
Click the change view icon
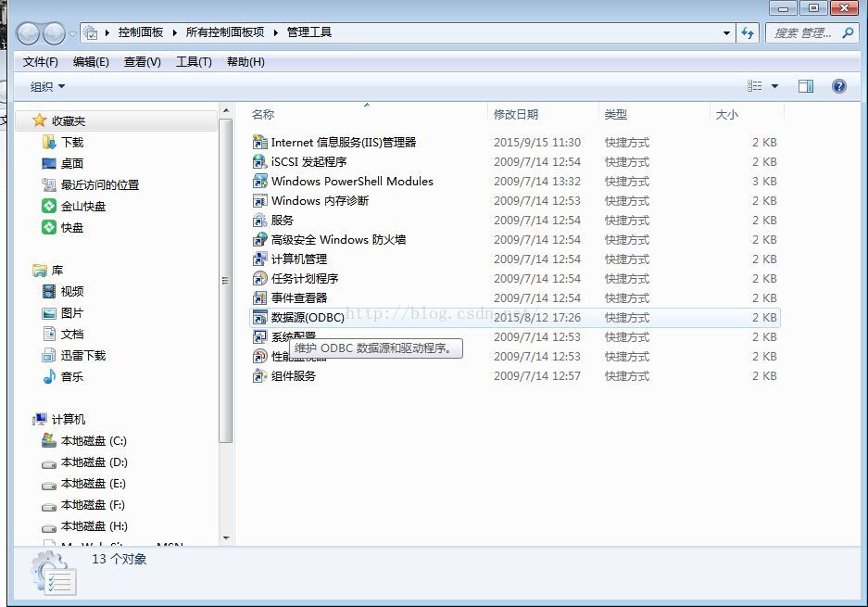pyautogui.click(x=754, y=86)
